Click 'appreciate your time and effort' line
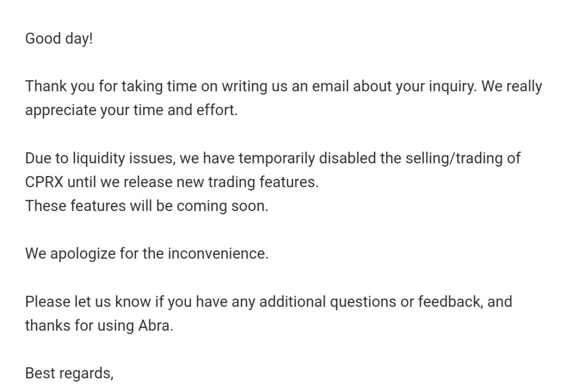Screen dimensions: 588x384 (x=131, y=110)
